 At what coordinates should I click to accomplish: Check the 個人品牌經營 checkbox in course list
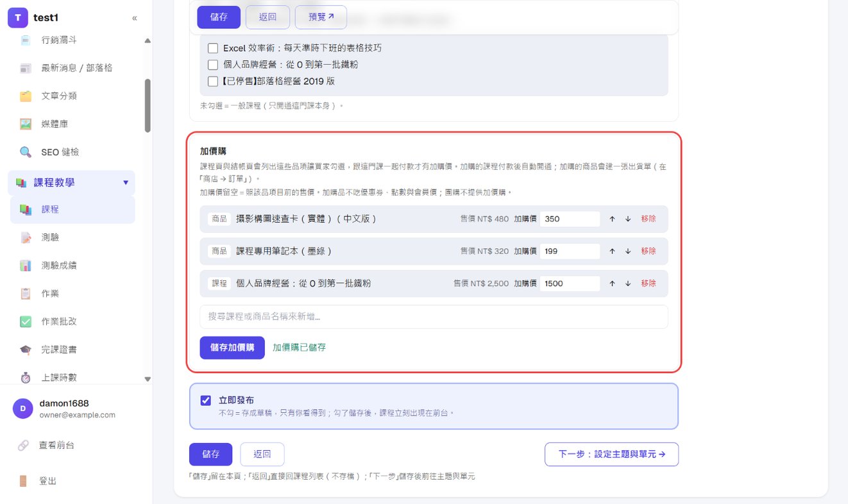[213, 65]
